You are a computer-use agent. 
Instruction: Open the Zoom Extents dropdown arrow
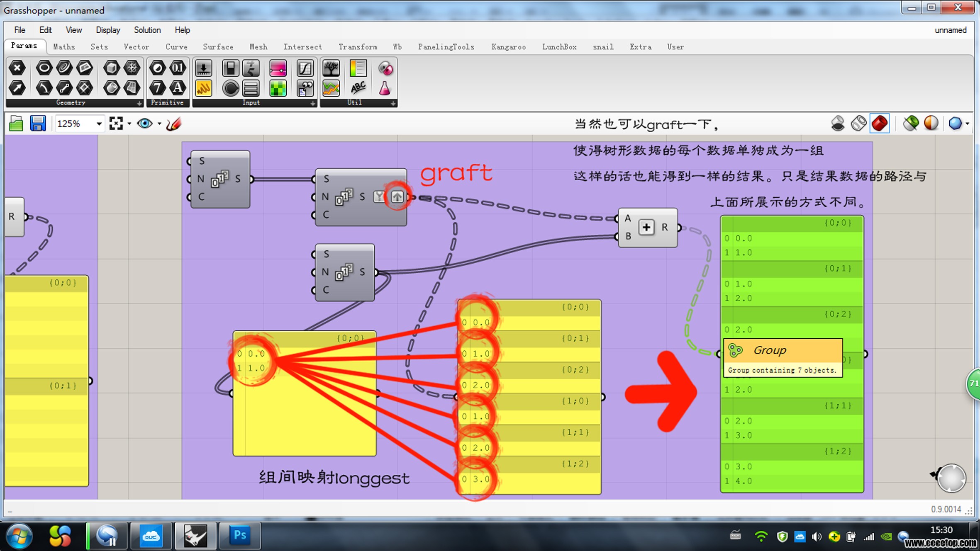(129, 124)
